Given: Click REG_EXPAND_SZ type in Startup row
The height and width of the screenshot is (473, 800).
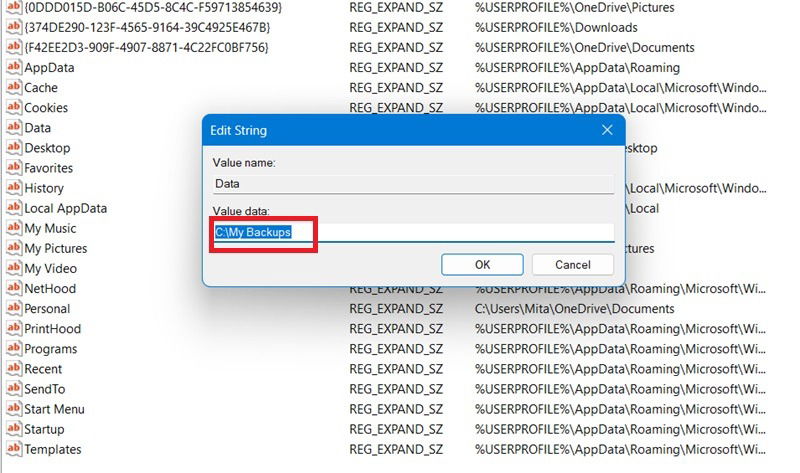Looking at the screenshot, I should pyautogui.click(x=396, y=429).
